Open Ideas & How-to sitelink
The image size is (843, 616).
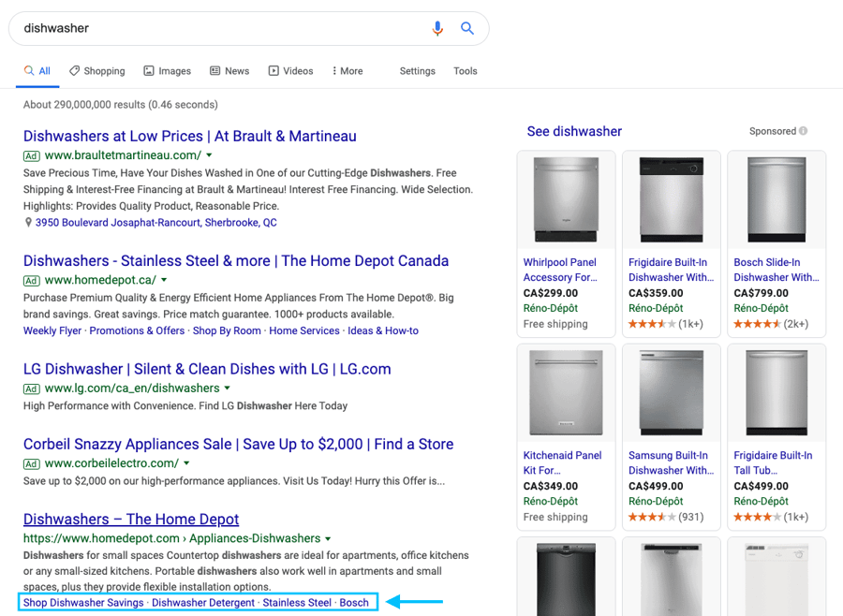pos(383,330)
